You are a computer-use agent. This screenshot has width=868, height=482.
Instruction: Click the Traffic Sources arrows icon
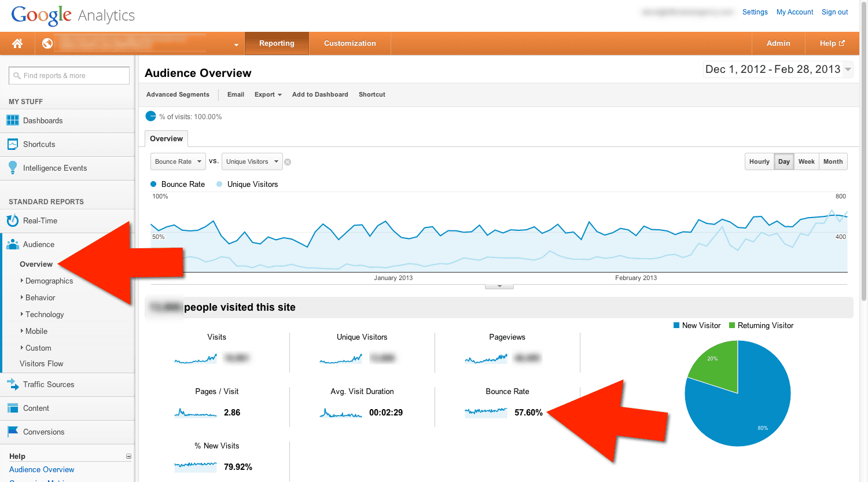click(x=13, y=384)
